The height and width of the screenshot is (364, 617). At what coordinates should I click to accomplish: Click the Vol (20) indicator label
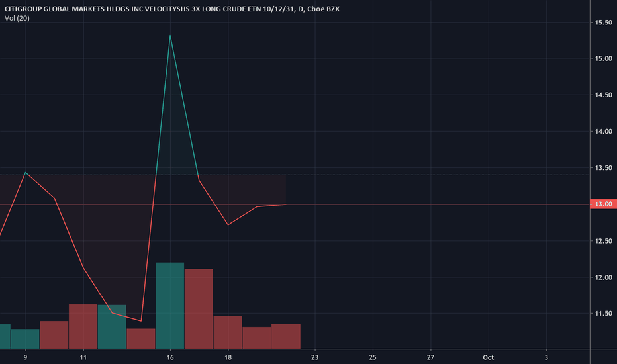point(17,18)
